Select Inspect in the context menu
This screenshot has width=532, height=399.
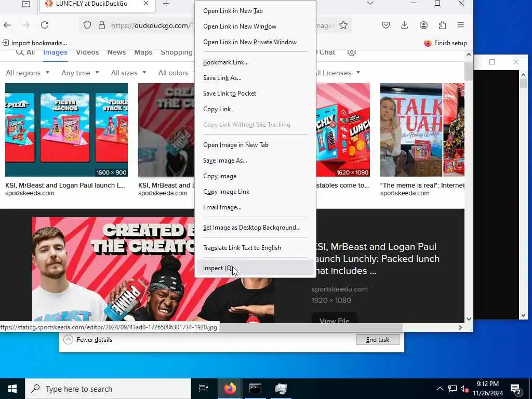[255, 268]
